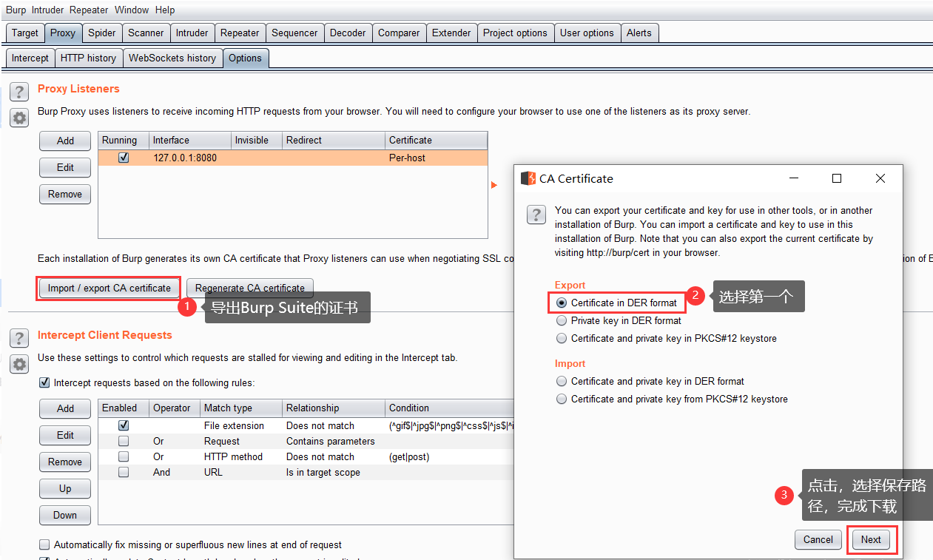Click the Interface column header in listeners table
This screenshot has height=560, width=933.
pyautogui.click(x=189, y=140)
